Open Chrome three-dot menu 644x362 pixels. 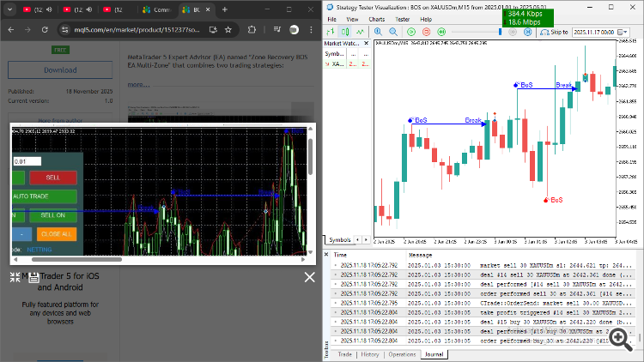tap(311, 29)
